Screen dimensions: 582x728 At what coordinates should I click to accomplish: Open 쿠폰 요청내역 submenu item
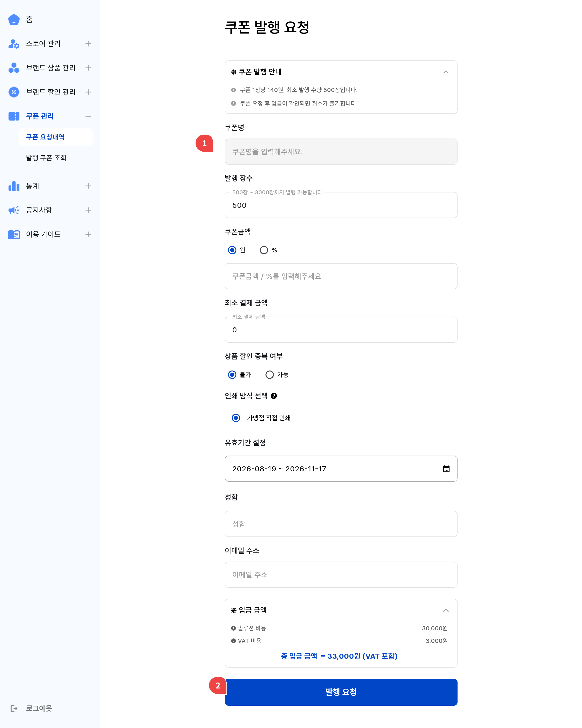click(56, 137)
